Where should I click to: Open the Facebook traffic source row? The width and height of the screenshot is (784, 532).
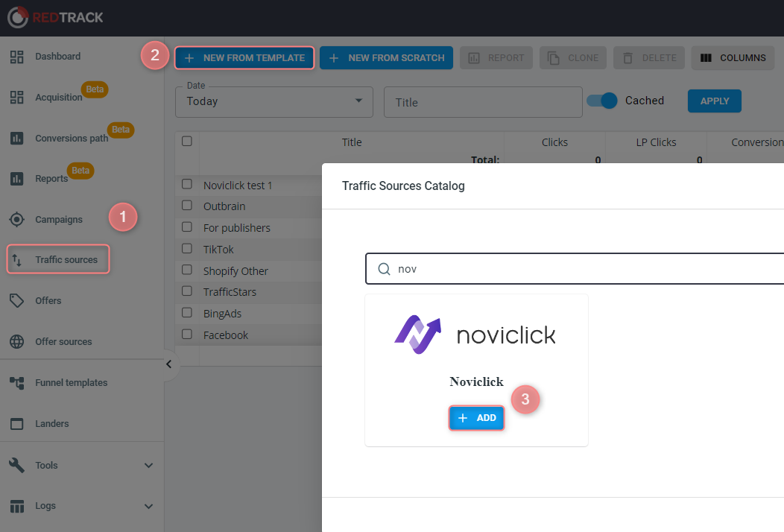point(226,335)
